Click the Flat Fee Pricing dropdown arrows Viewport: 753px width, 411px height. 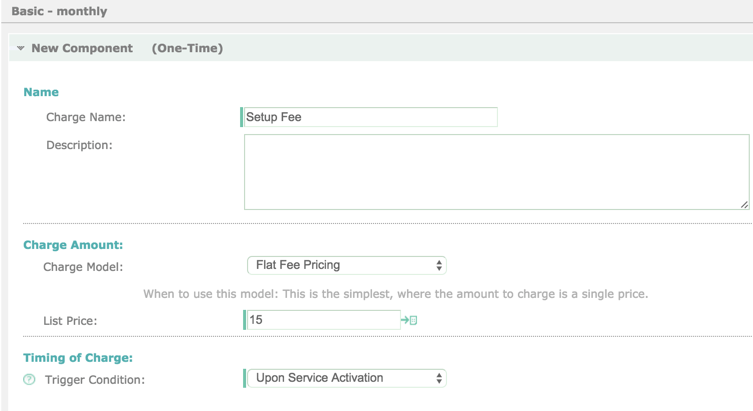click(439, 266)
